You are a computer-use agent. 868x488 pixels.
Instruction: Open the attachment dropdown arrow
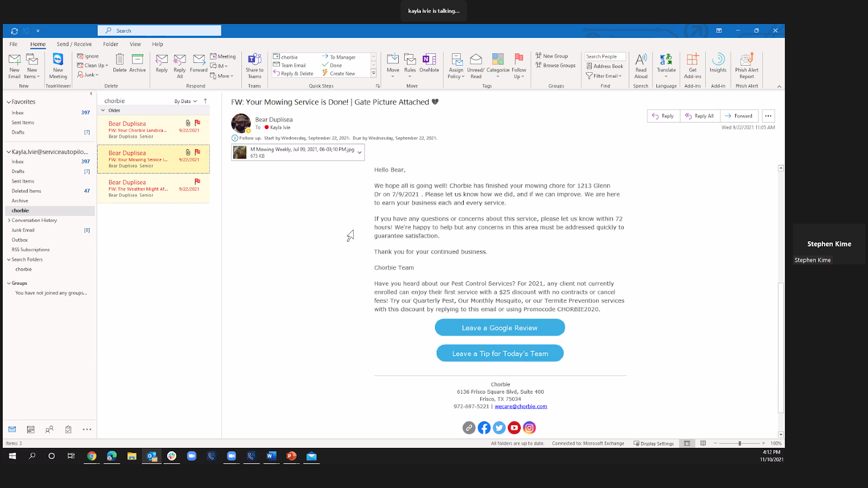click(359, 152)
